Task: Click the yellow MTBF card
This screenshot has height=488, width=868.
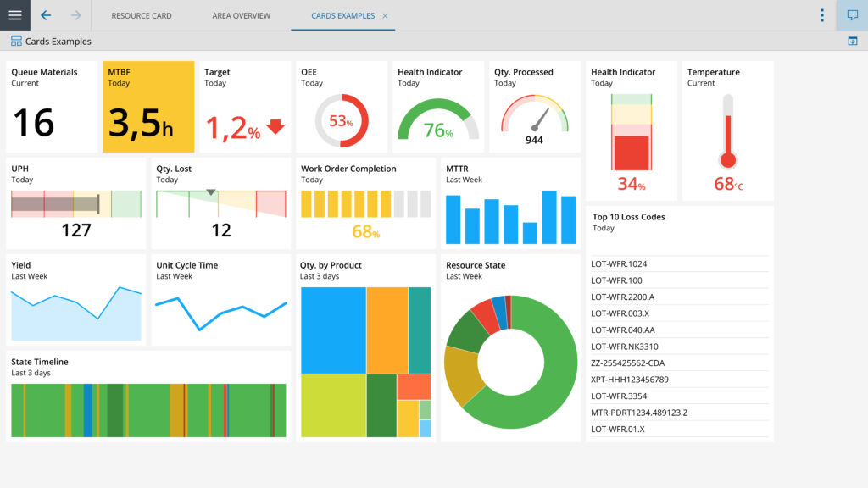Action: (148, 107)
